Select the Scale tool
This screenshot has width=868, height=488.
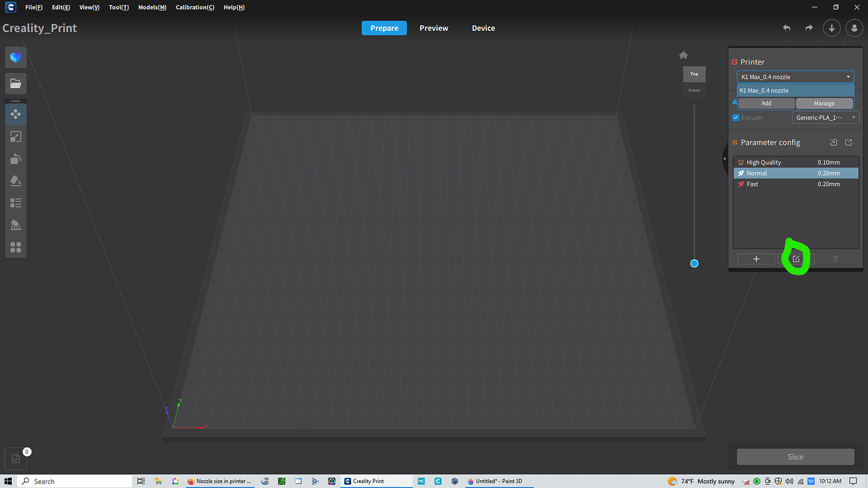click(x=16, y=136)
